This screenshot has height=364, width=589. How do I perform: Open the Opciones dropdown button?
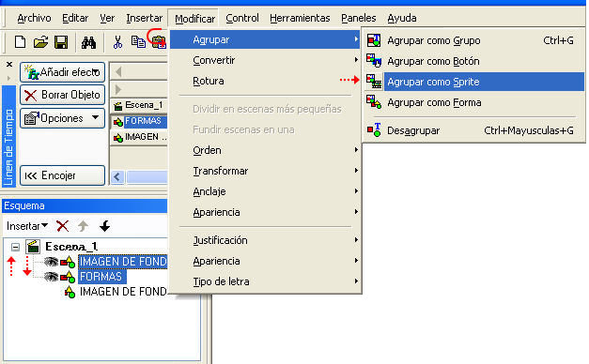click(x=62, y=118)
